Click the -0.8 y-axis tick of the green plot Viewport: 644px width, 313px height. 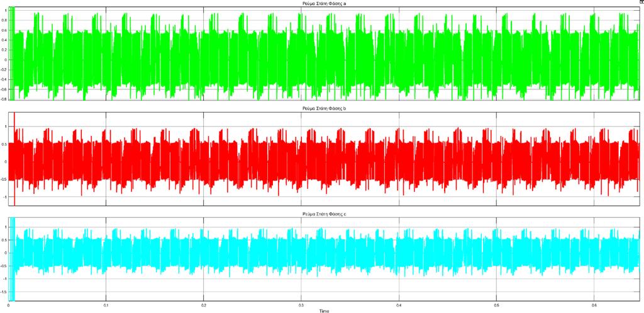point(4,99)
